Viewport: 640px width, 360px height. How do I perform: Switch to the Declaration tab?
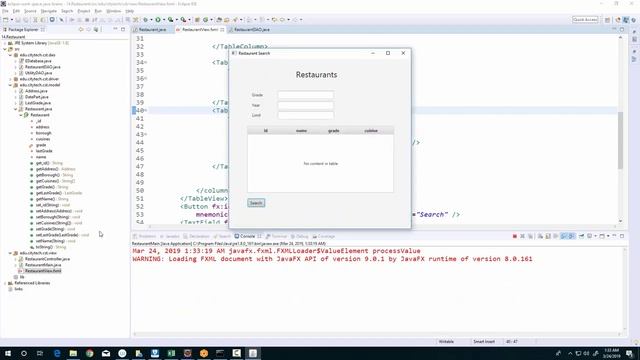click(x=196, y=236)
